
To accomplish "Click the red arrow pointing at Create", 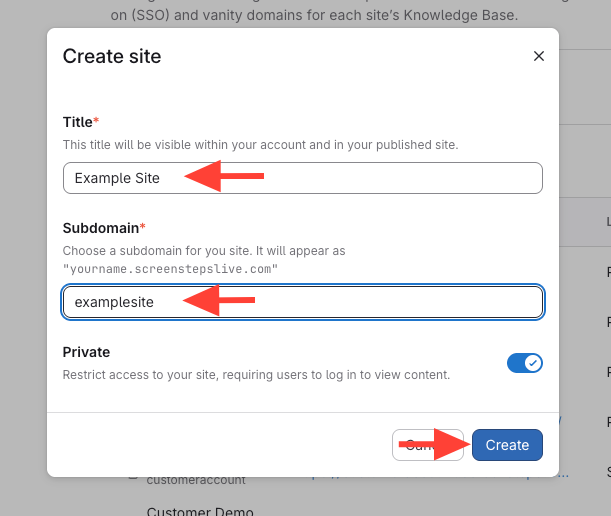I will 434,443.
